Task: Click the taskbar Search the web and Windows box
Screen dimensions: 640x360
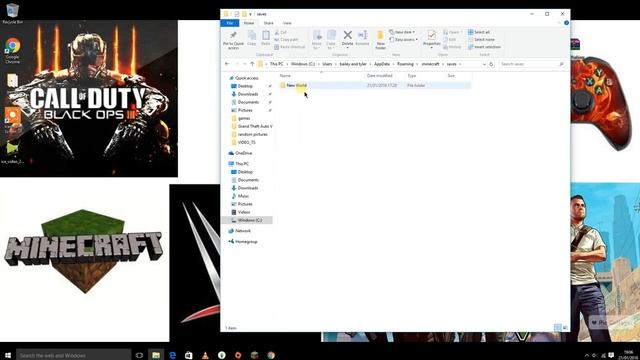Action: [x=73, y=356]
